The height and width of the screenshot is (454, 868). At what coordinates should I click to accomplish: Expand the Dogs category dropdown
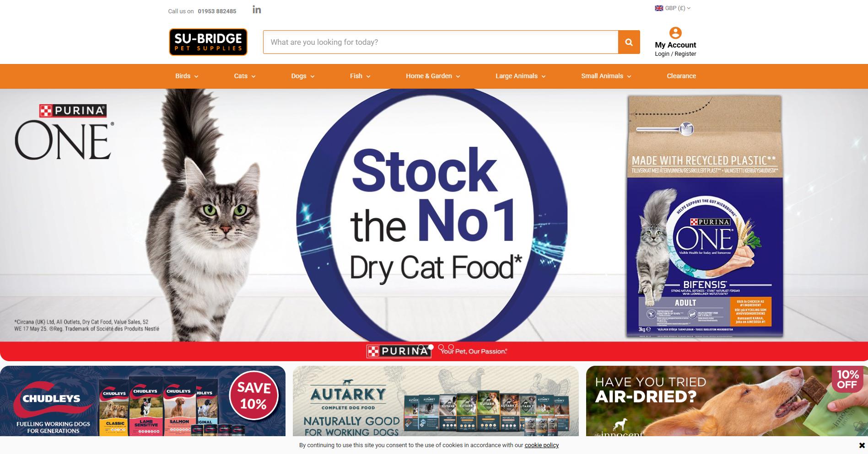[x=303, y=76]
